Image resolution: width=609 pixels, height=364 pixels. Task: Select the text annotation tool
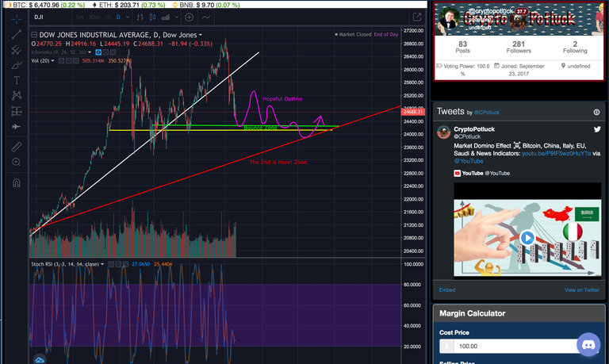(x=17, y=80)
